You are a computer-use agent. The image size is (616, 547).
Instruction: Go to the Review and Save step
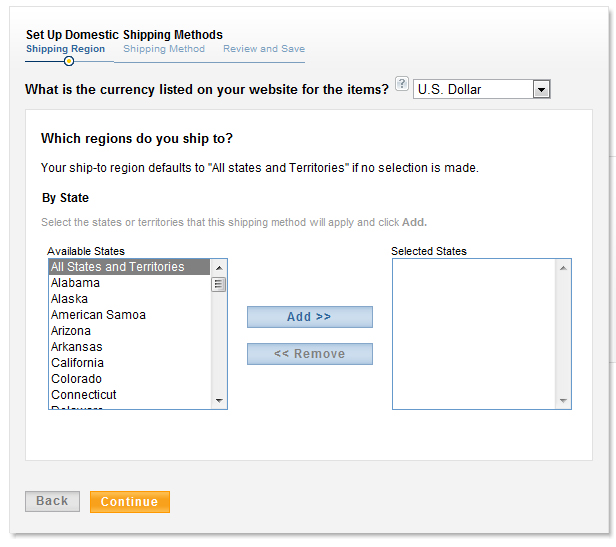(x=264, y=49)
